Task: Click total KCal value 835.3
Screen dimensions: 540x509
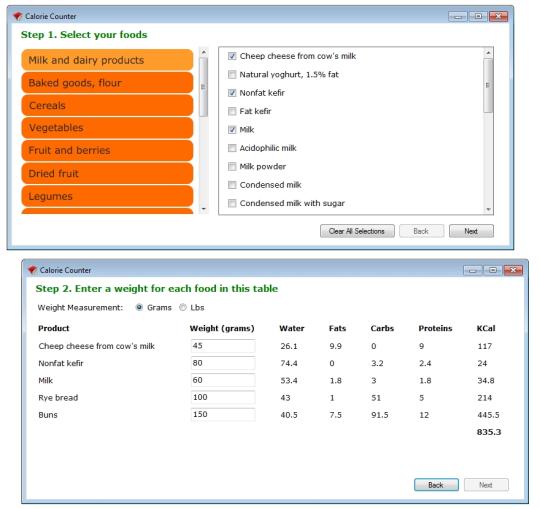Action: tap(489, 432)
